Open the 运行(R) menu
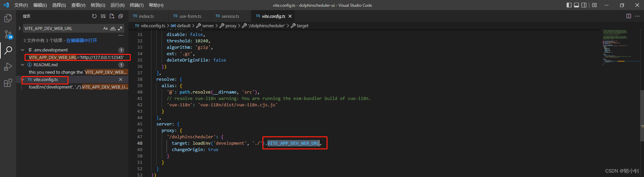The height and width of the screenshot is (177, 644). pyautogui.click(x=117, y=5)
